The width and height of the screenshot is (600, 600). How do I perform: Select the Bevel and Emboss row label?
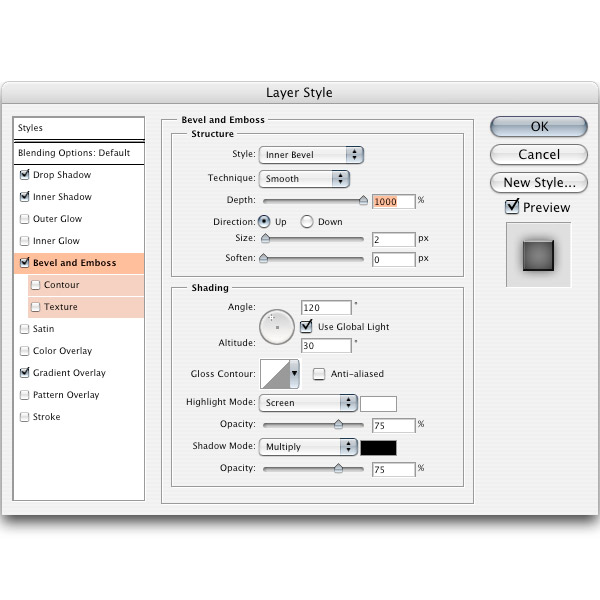[x=75, y=263]
